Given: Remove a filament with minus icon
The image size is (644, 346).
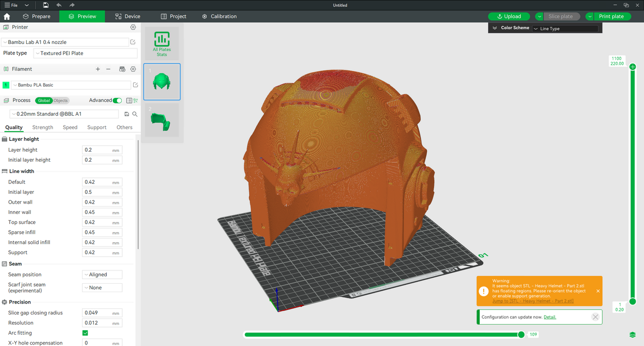Looking at the screenshot, I should [108, 69].
